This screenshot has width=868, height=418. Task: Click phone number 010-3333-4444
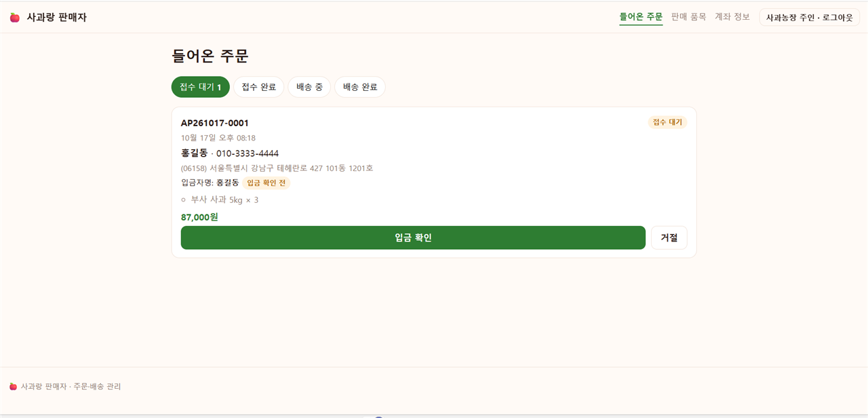248,153
